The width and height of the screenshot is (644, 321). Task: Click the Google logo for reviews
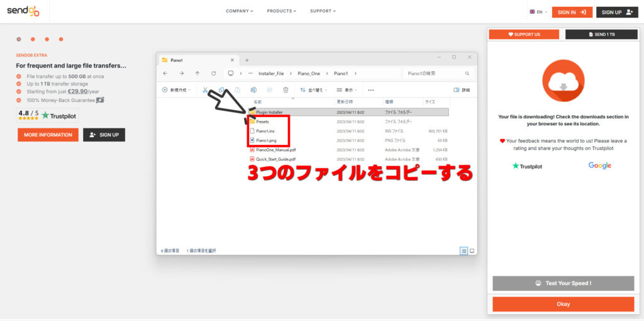[599, 166]
